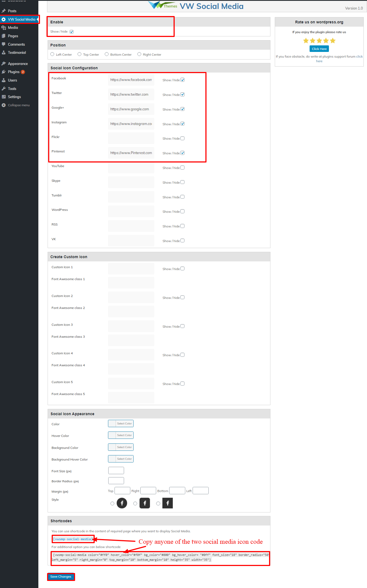Click the Collapse menu arrow icon
The width and height of the screenshot is (367, 588).
coord(4,105)
